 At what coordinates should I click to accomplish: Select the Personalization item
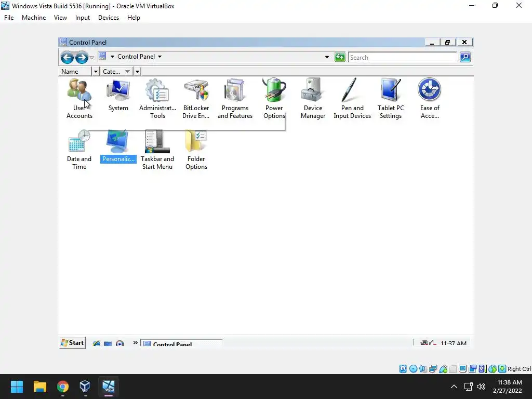pos(118,146)
